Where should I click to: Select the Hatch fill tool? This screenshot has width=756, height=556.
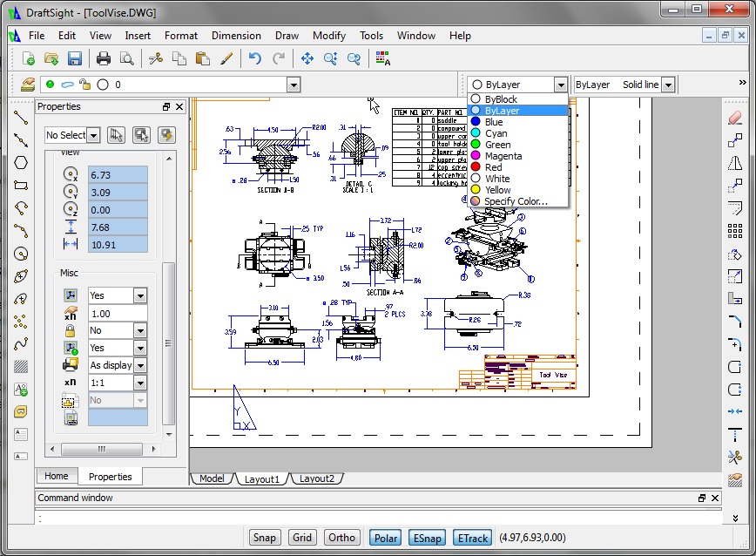click(x=21, y=367)
